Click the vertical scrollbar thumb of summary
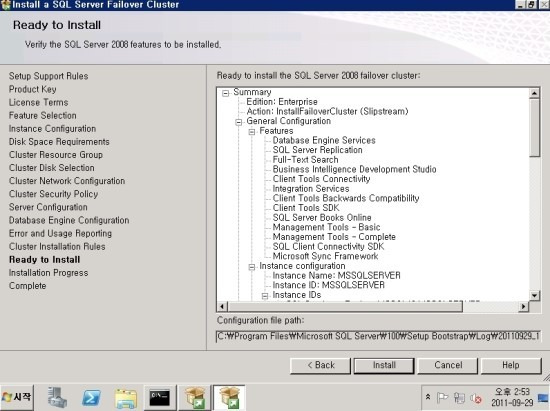 pyautogui.click(x=534, y=128)
